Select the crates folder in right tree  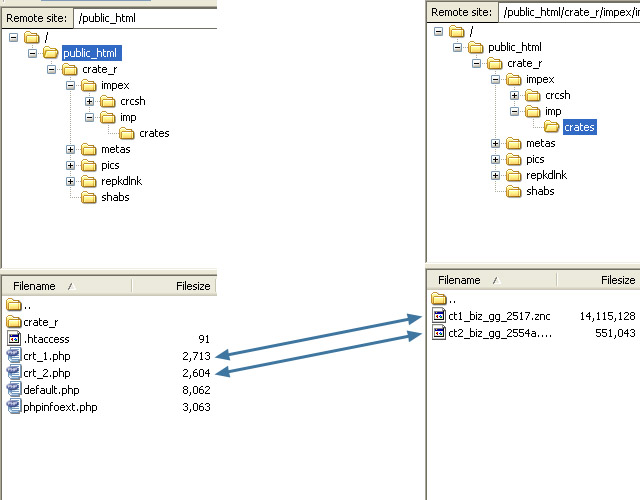[578, 127]
